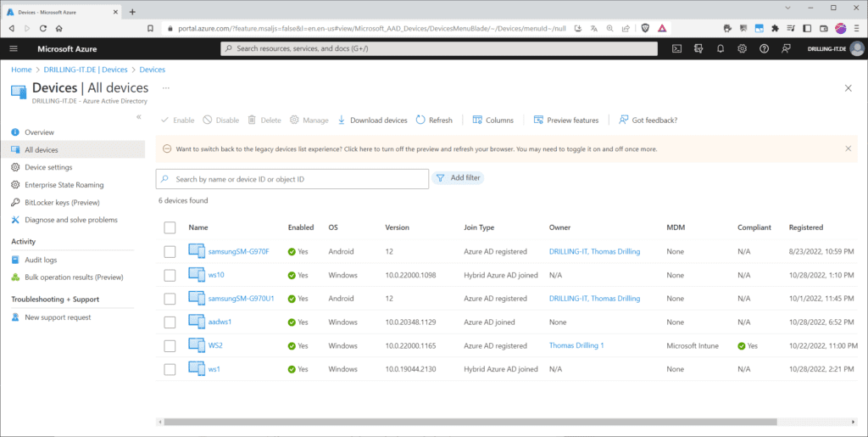Click device icon for aadws1
The width and height of the screenshot is (868, 437).
coord(197,322)
